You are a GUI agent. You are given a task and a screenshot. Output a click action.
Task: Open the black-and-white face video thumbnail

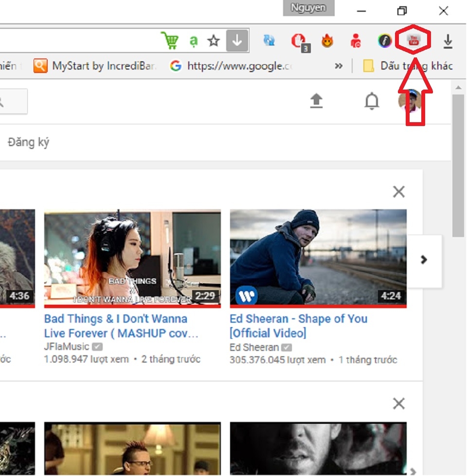(x=318, y=449)
